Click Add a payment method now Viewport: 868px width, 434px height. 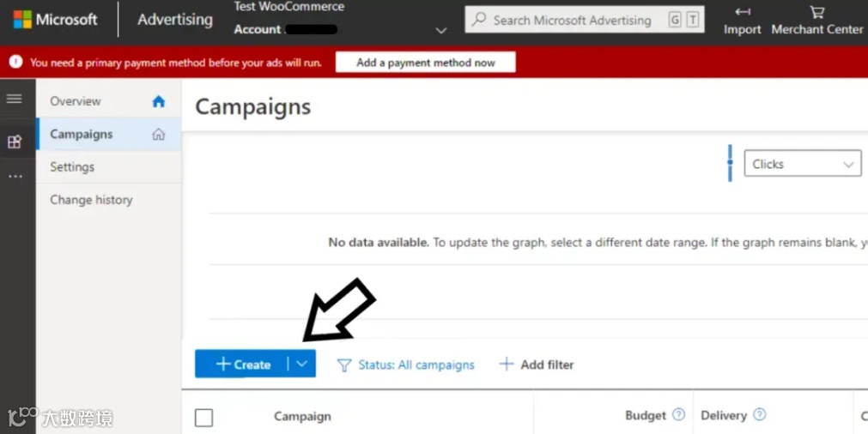point(425,63)
